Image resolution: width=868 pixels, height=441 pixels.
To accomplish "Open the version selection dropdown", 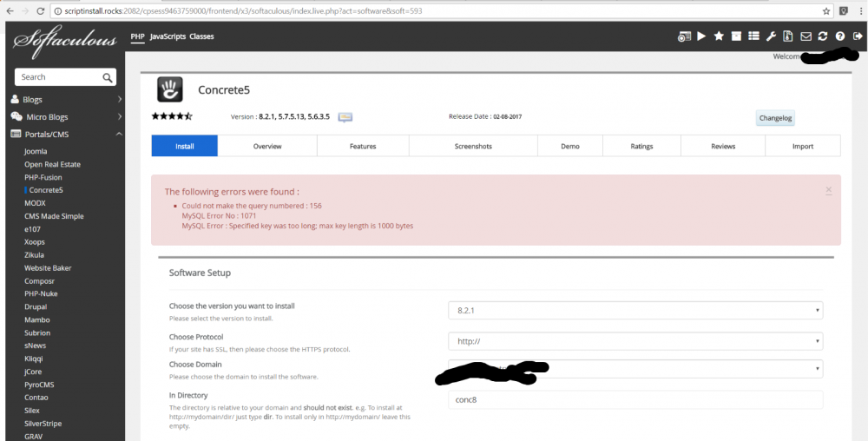I will click(635, 311).
